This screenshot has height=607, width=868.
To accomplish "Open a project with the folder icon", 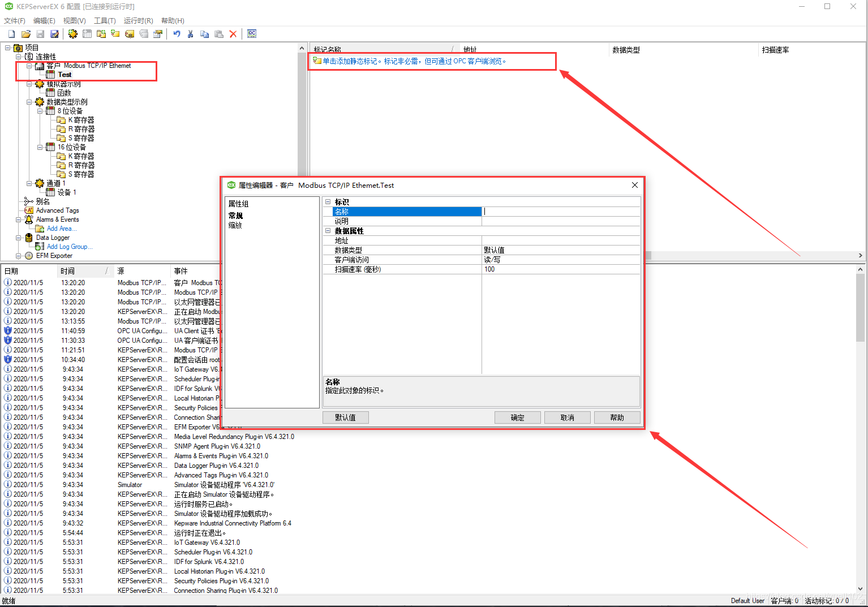I will click(x=26, y=34).
